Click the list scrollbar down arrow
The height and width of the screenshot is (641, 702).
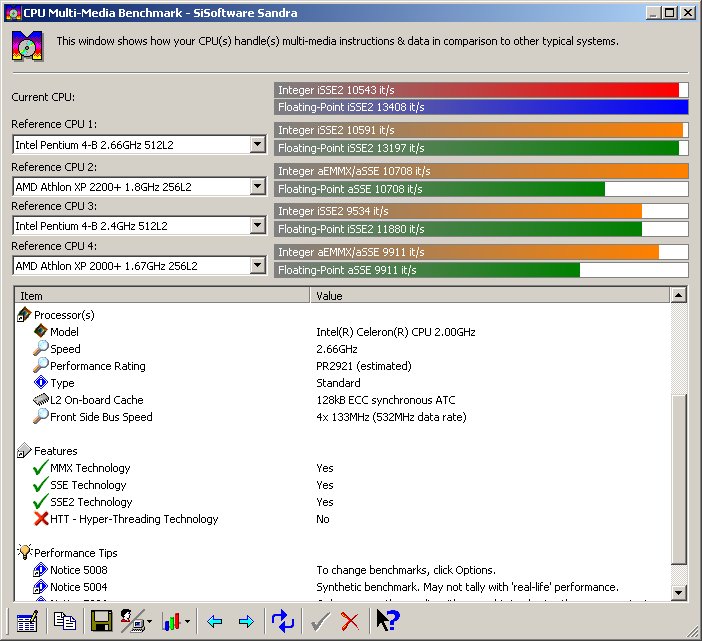coord(679,593)
